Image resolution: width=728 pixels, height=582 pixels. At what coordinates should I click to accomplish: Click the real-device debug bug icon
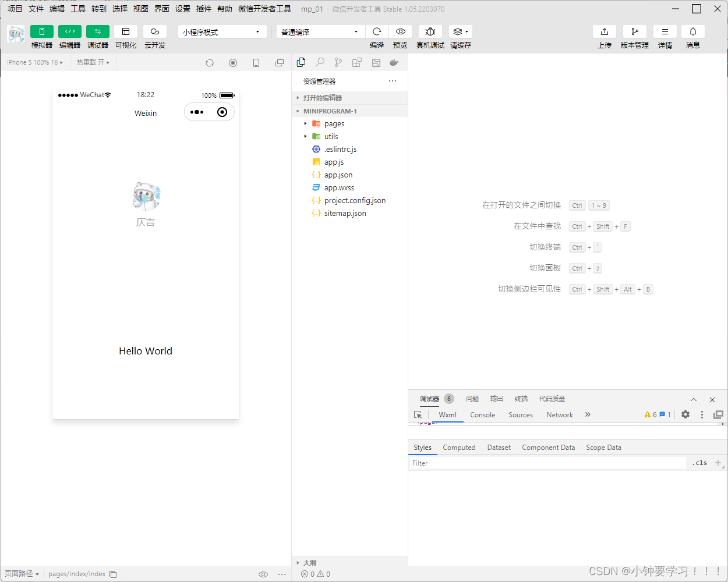click(430, 31)
